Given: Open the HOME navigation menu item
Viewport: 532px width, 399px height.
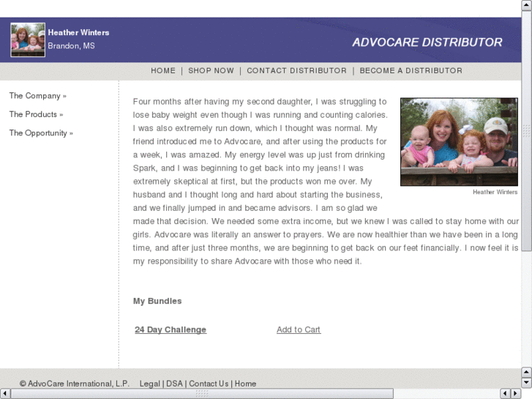Looking at the screenshot, I should 163,70.
